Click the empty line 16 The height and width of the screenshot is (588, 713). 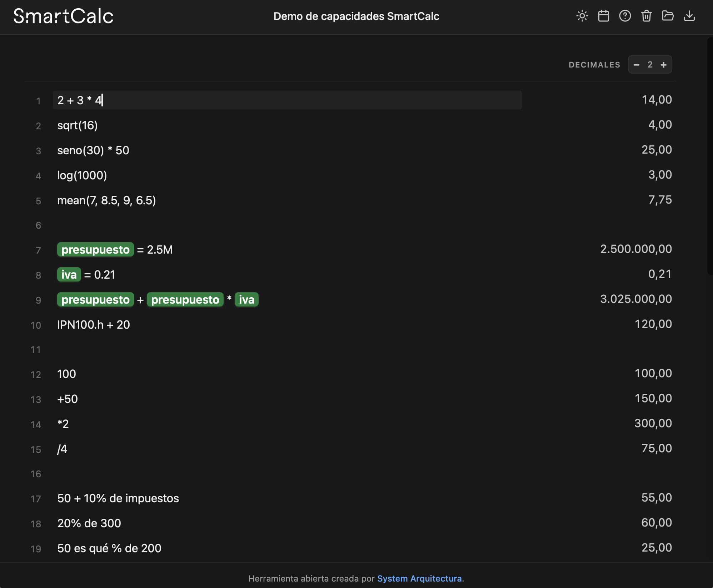[287, 474]
